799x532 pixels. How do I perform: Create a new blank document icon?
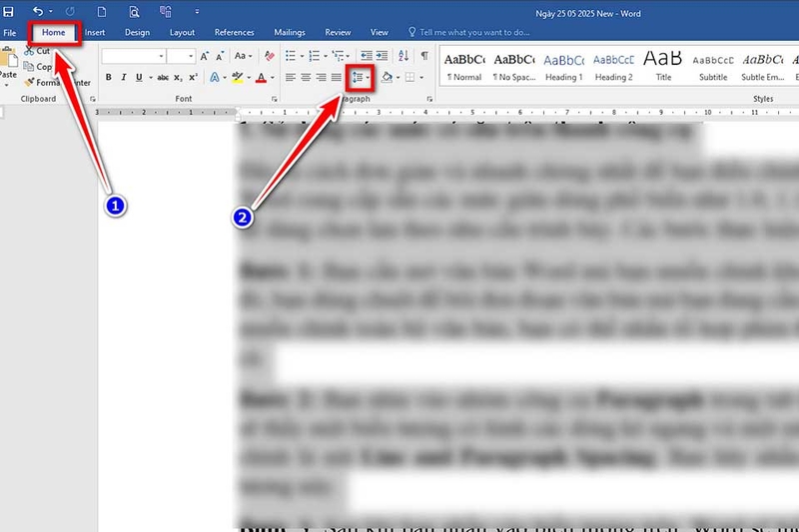(x=102, y=12)
